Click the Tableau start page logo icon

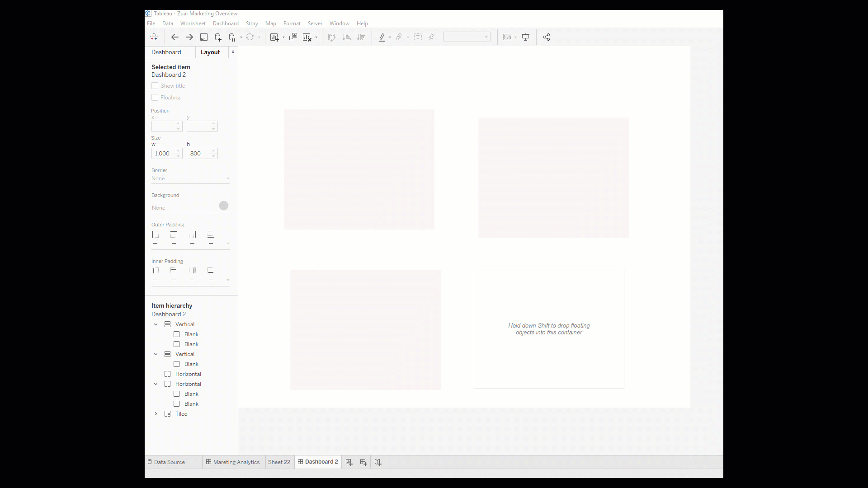[154, 37]
